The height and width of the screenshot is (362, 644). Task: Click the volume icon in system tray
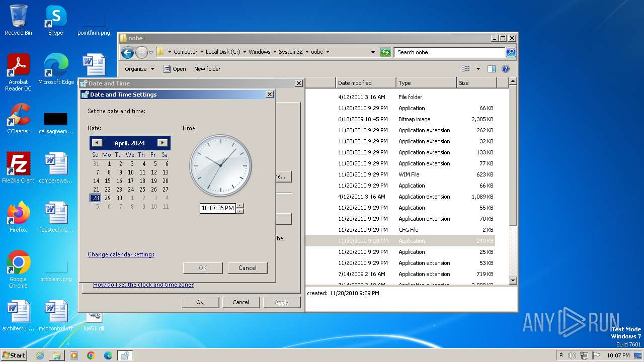pos(572,355)
